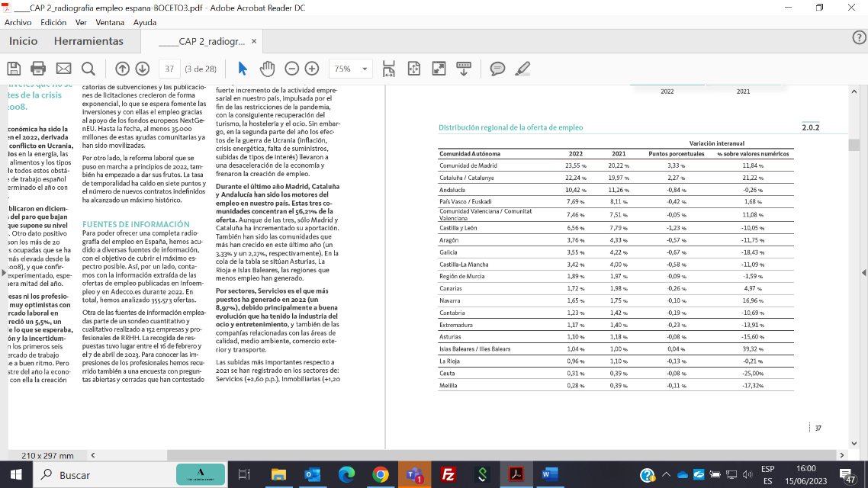Open FileZilla from the taskbar
Viewport: 868px width, 488px height.
point(448,475)
